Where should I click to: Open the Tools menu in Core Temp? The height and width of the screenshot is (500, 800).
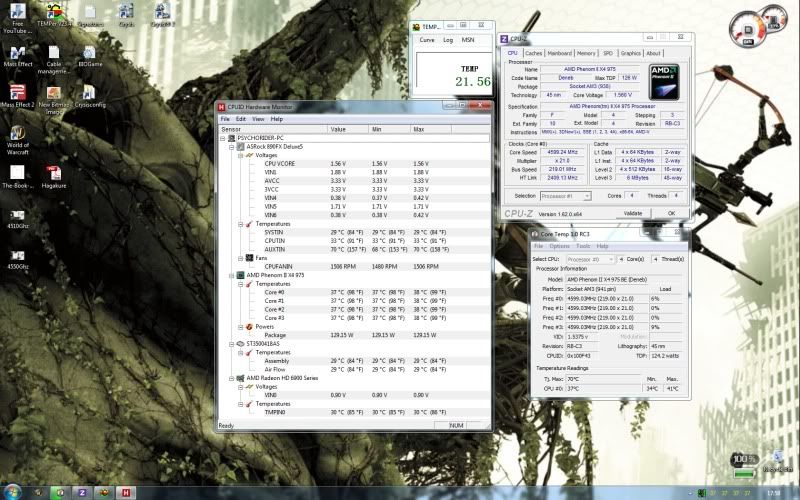[583, 246]
